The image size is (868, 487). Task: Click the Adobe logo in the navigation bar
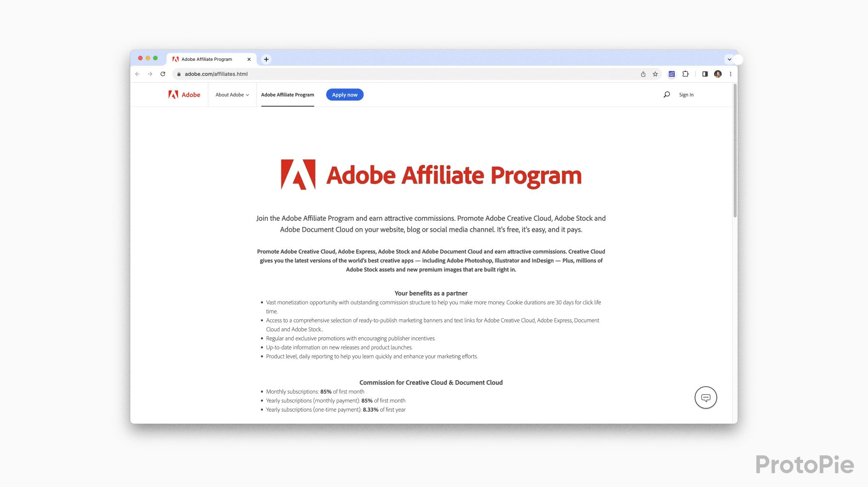pyautogui.click(x=184, y=95)
